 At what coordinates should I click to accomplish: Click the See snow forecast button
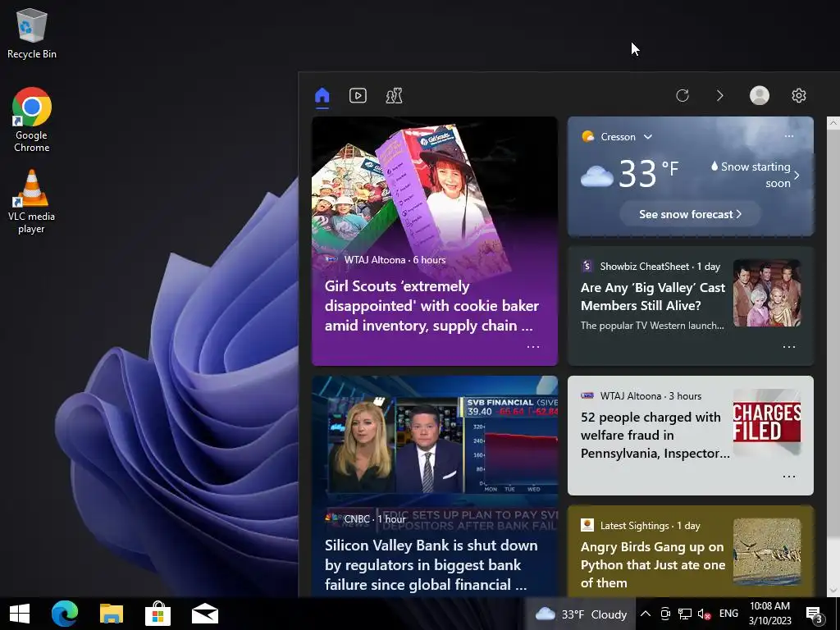point(690,214)
